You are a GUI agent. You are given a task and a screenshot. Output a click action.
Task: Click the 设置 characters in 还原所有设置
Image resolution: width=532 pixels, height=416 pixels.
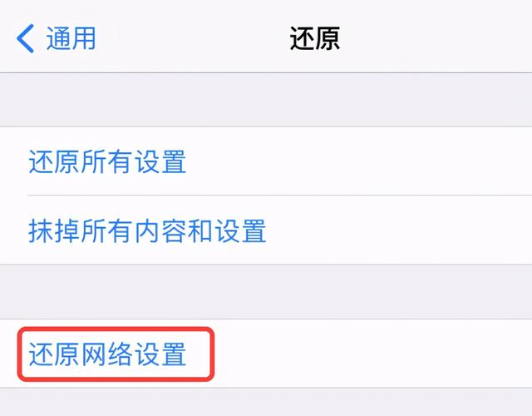[160, 161]
